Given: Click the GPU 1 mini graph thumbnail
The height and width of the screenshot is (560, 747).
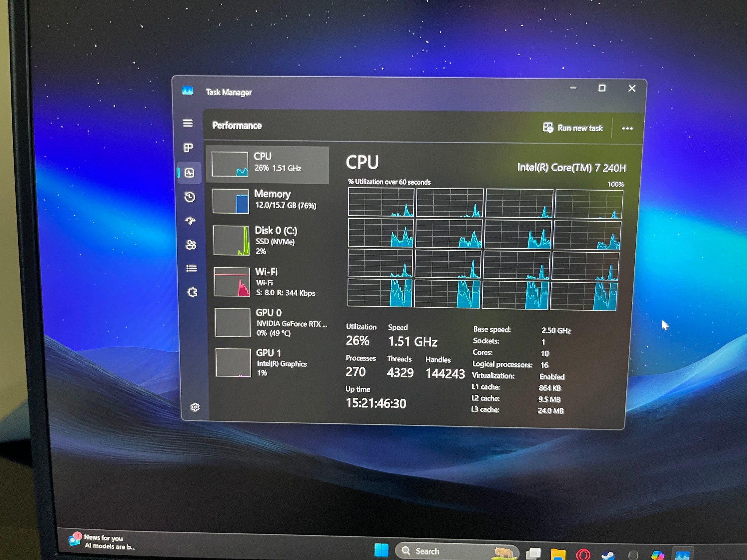Looking at the screenshot, I should [233, 363].
